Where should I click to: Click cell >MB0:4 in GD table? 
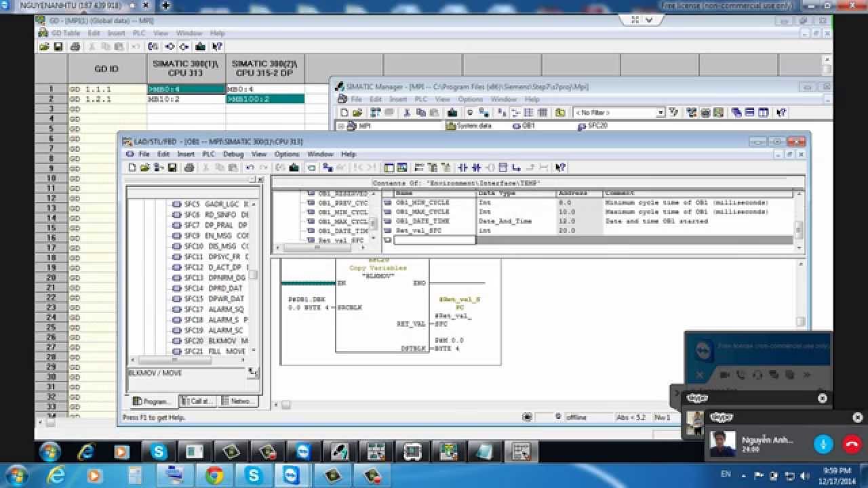[186, 89]
